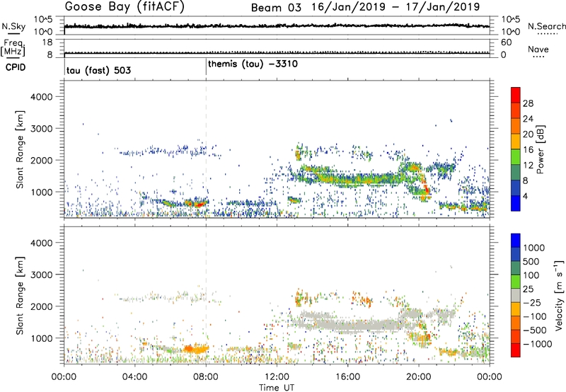The image size is (566, 392).
Task: Click the 'Power [dB]' colorbar title
Action: pyautogui.click(x=540, y=149)
